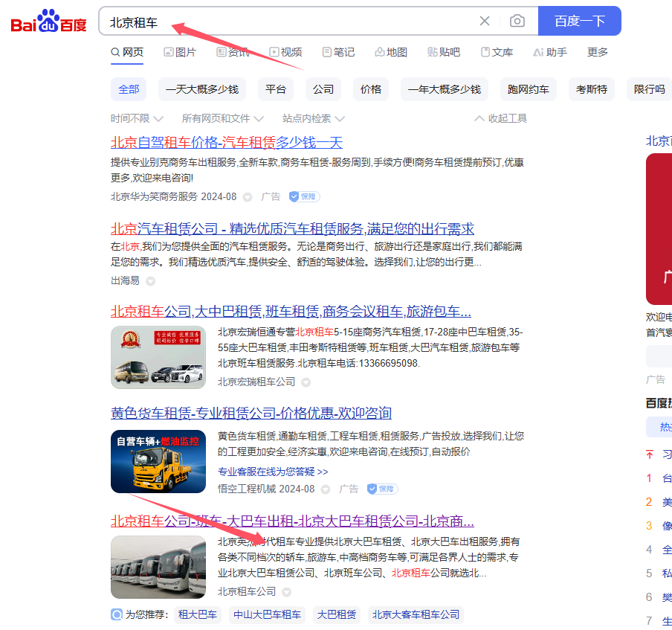The width and height of the screenshot is (672, 630).
Task: Click the 为您推荐 search icon
Action: (117, 614)
